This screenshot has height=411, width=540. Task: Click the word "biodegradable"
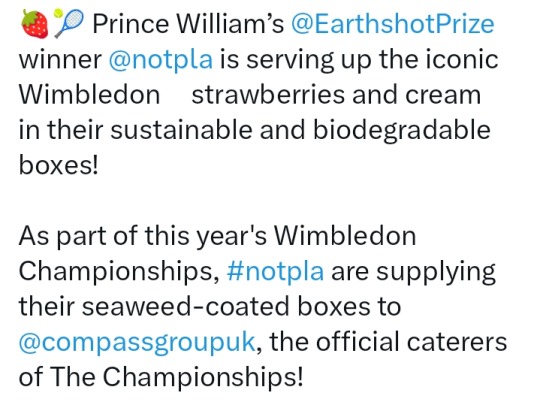point(402,130)
